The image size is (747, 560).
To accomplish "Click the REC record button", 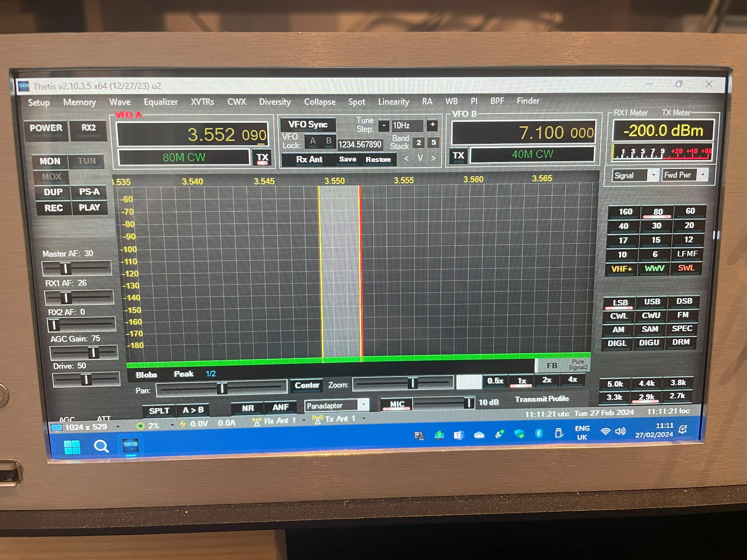I will coord(54,208).
